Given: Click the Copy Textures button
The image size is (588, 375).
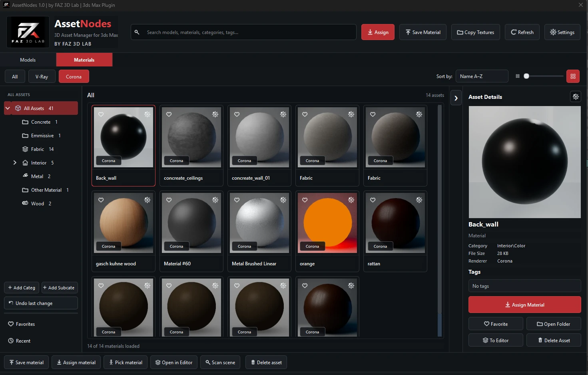Looking at the screenshot, I should click(476, 32).
